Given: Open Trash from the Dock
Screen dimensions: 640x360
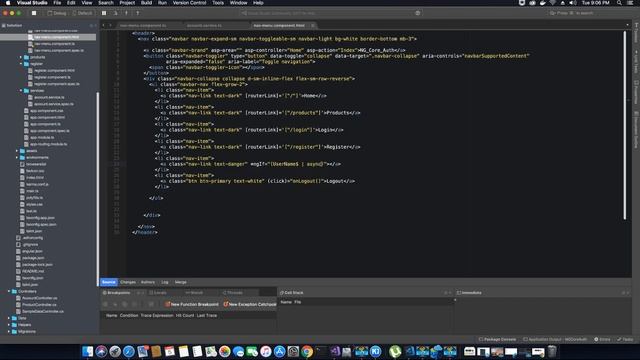Looking at the screenshot, I should [x=552, y=351].
